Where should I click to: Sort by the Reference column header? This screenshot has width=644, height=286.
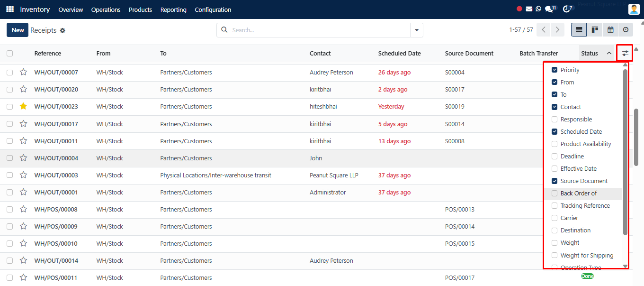[48, 54]
